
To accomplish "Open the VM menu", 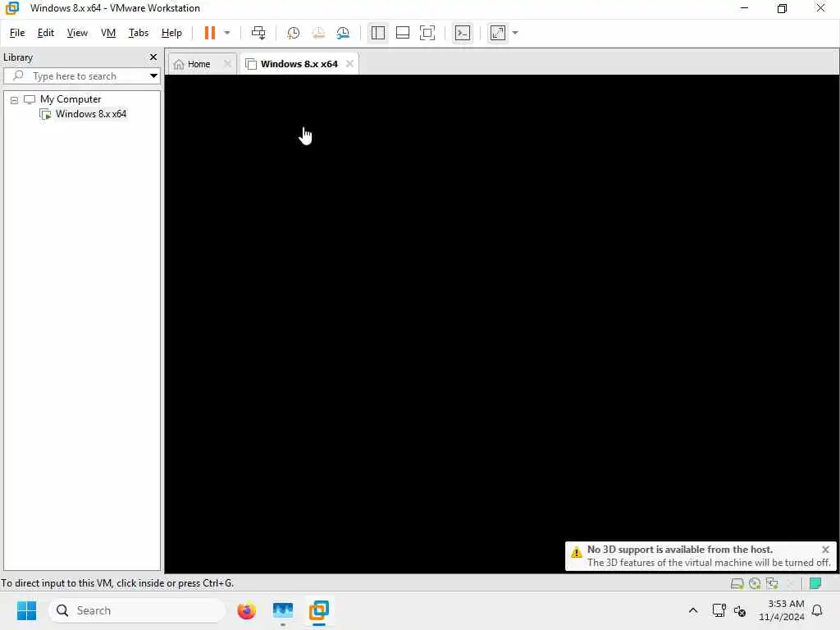I will coord(108,33).
